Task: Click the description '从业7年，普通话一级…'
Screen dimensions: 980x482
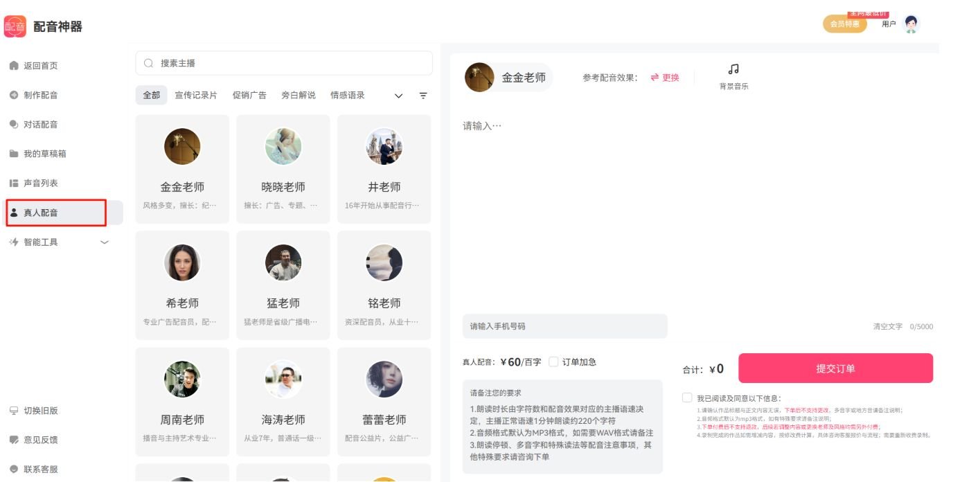Action: (281, 438)
